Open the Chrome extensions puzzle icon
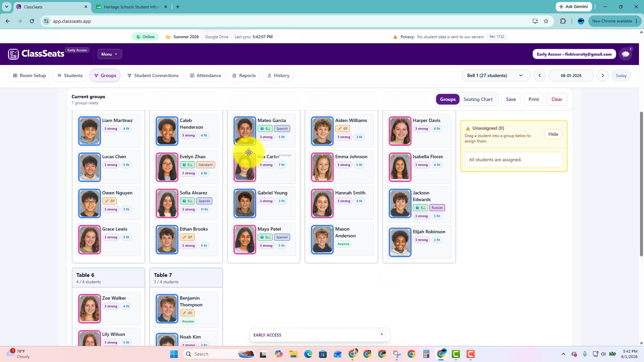 563,21
